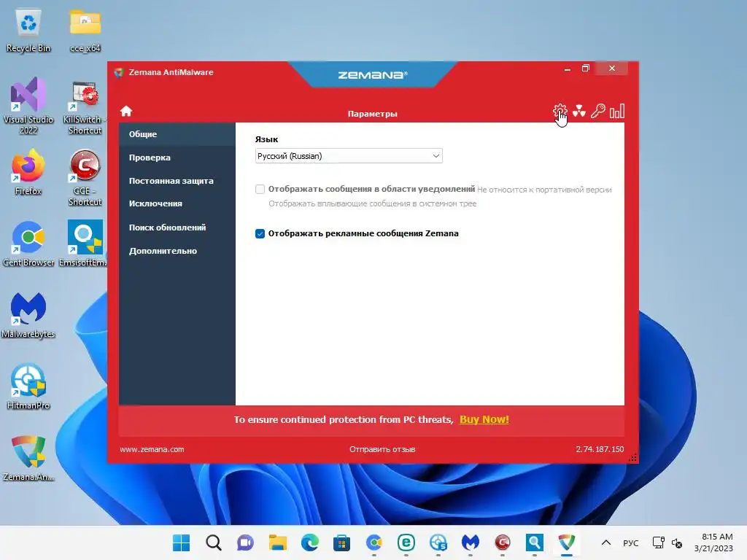Select Общие settings tab
The image size is (747, 560).
177,134
